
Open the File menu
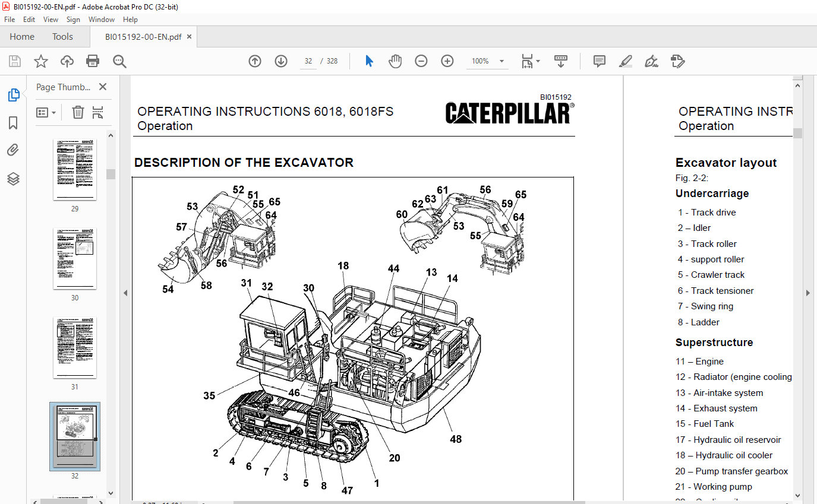coord(10,20)
